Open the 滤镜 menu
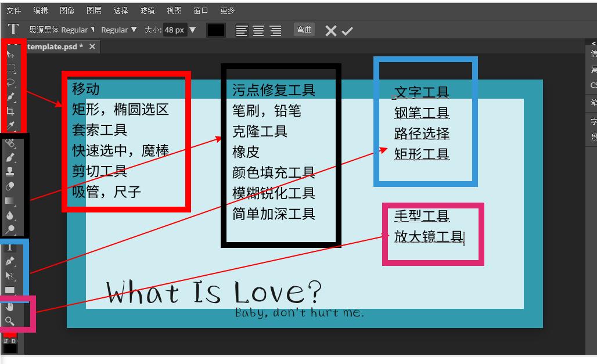 click(x=146, y=10)
